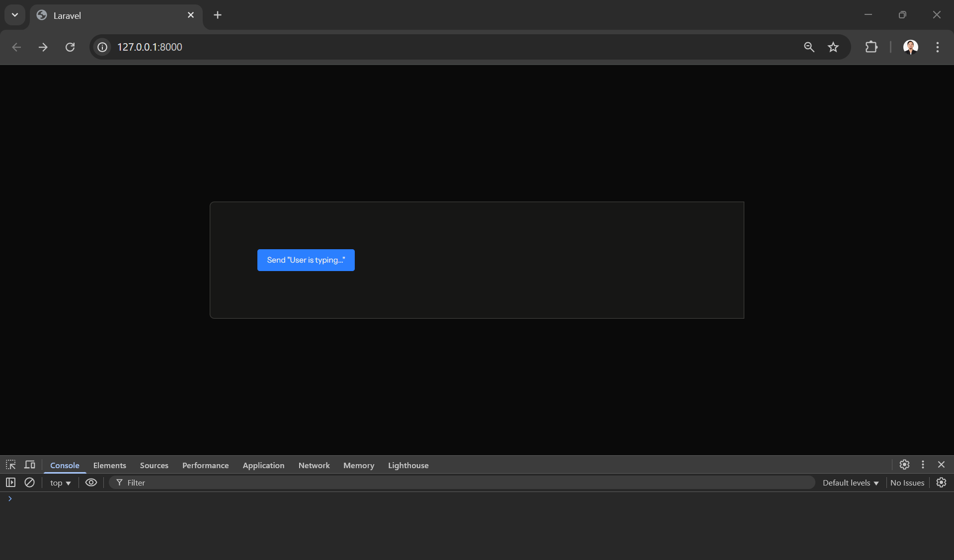Open DevTools settings gear

pyautogui.click(x=904, y=465)
